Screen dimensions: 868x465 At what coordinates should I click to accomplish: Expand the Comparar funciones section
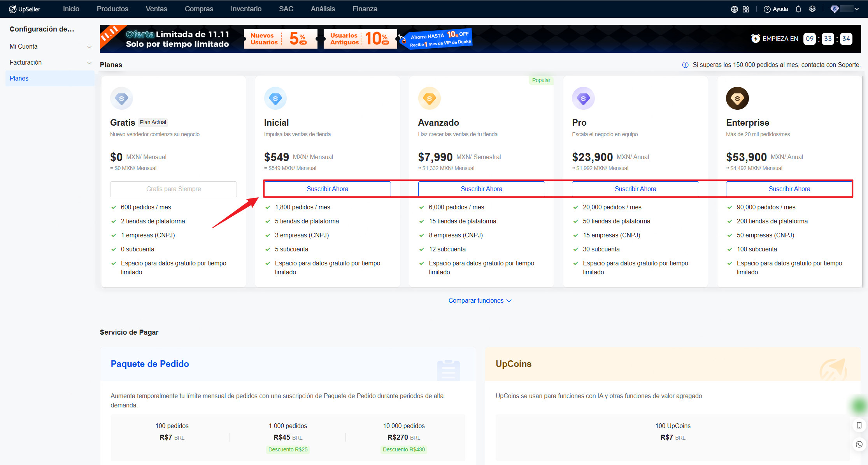point(480,300)
